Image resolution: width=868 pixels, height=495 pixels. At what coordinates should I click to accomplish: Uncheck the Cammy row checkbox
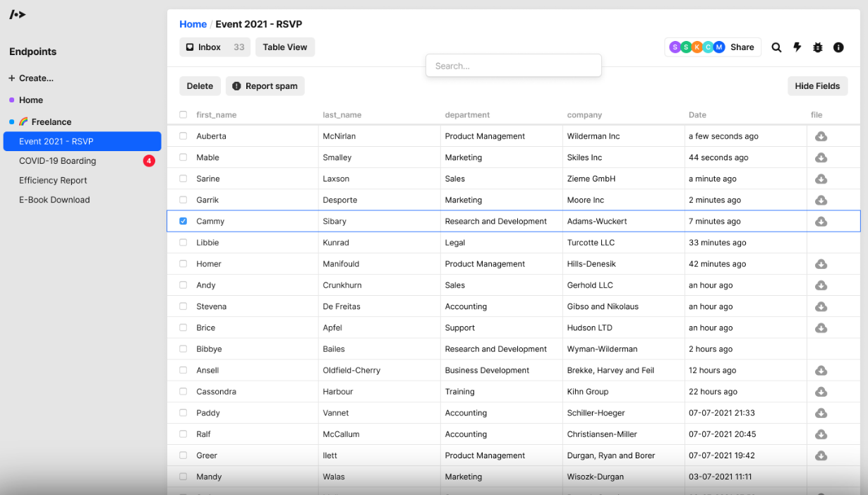click(183, 221)
